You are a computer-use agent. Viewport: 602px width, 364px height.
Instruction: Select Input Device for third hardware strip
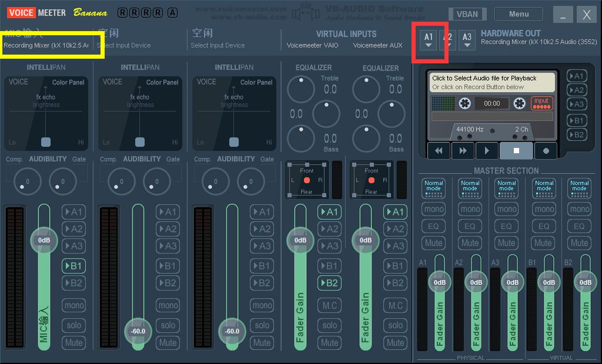click(218, 45)
